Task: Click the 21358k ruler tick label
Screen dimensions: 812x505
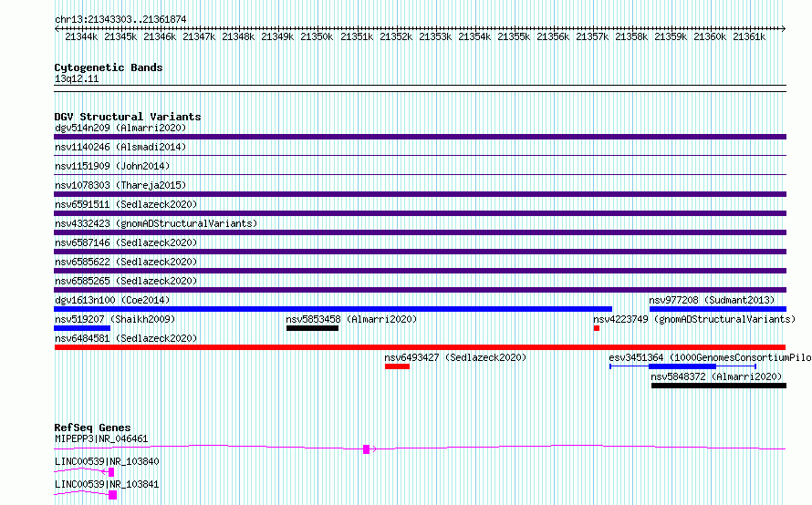Action: point(631,36)
